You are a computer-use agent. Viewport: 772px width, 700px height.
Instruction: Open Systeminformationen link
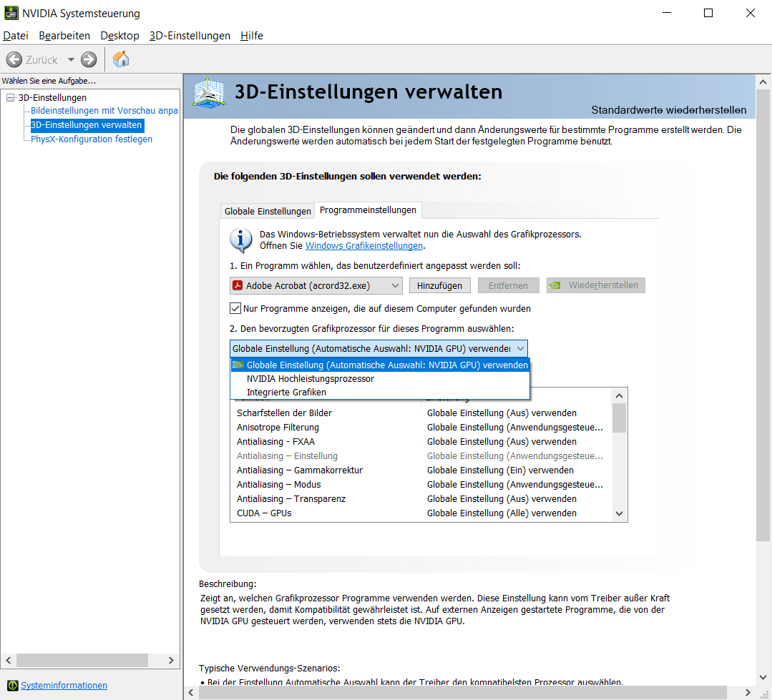[x=64, y=685]
